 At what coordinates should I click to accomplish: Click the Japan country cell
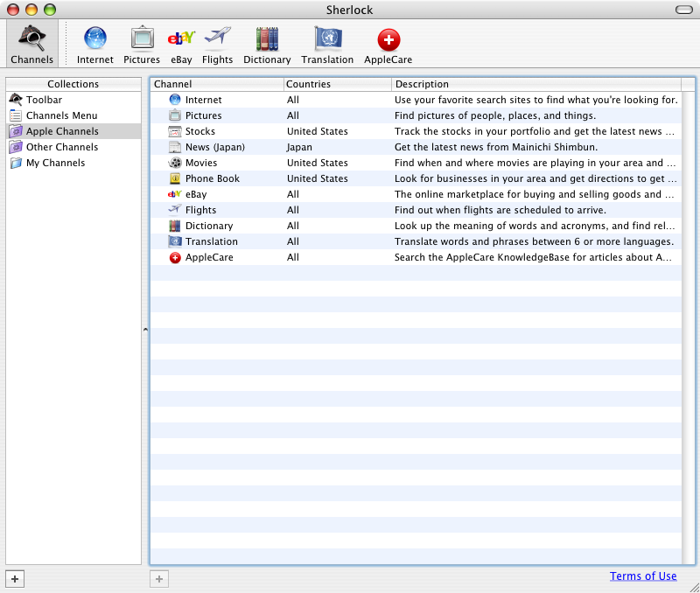click(299, 147)
